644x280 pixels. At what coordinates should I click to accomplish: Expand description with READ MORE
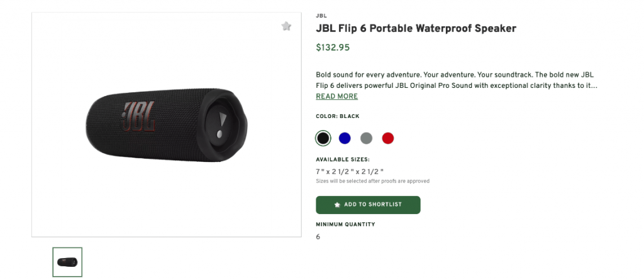[336, 97]
